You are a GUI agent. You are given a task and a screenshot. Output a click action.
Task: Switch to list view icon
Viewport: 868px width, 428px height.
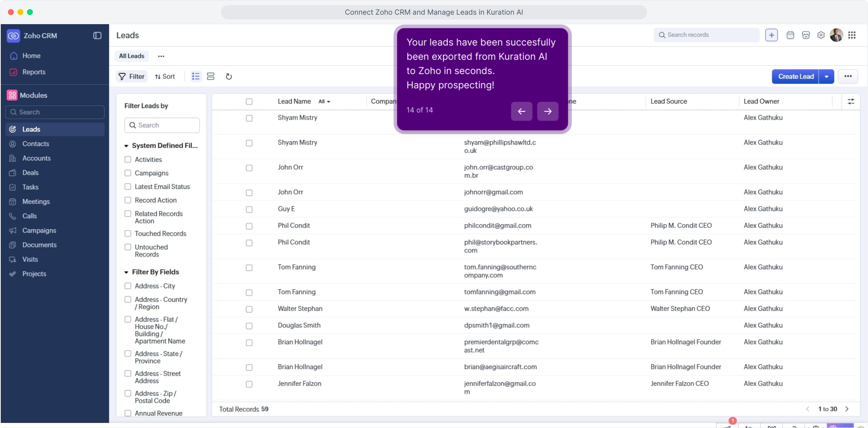[196, 76]
